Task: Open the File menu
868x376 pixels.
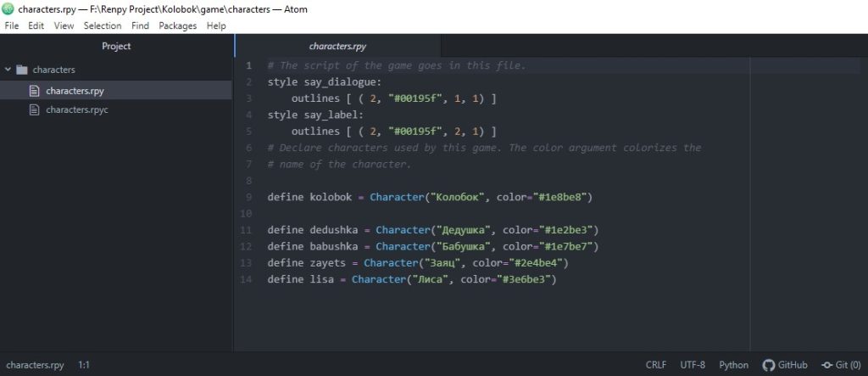Action: [x=12, y=25]
